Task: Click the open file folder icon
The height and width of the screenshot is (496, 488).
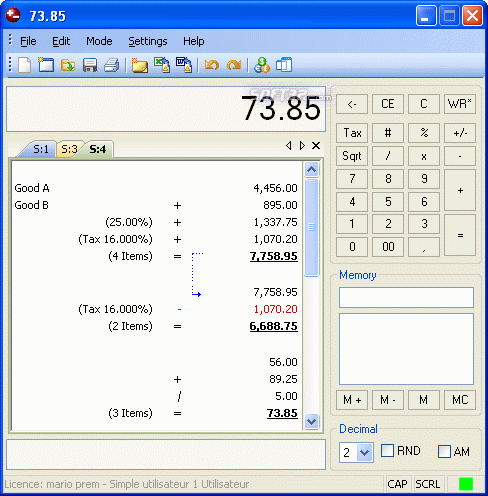Action: 68,65
